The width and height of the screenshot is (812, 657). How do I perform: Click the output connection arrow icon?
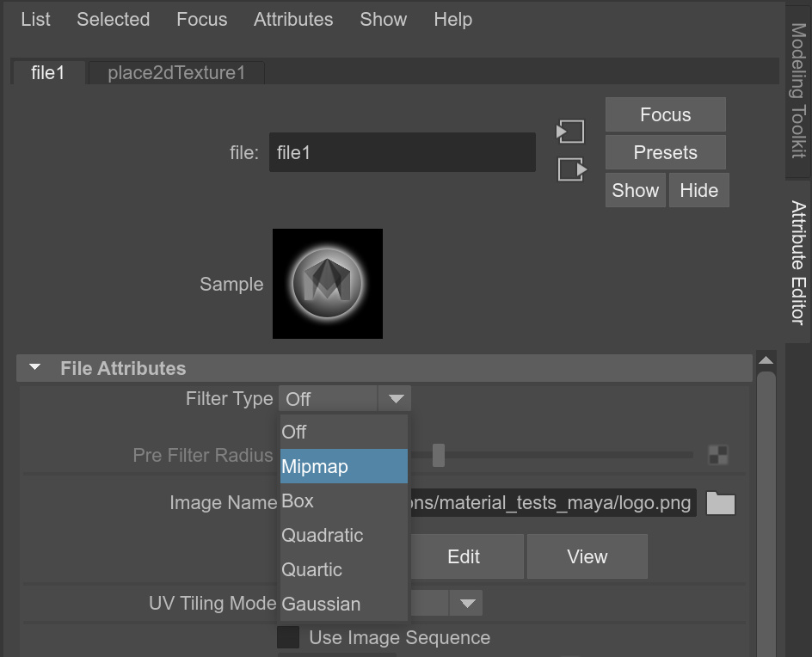[x=572, y=169]
